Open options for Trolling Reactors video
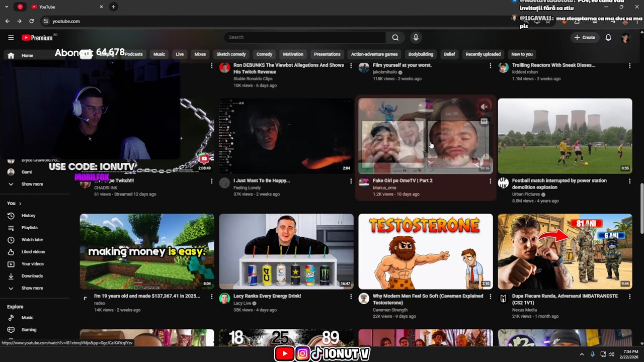644x362 pixels. pyautogui.click(x=629, y=66)
